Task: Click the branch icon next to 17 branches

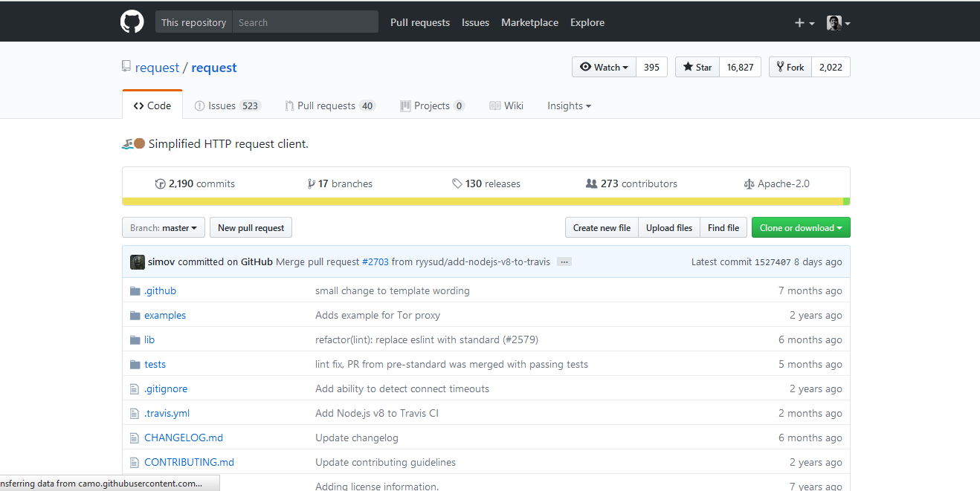Action: point(312,183)
